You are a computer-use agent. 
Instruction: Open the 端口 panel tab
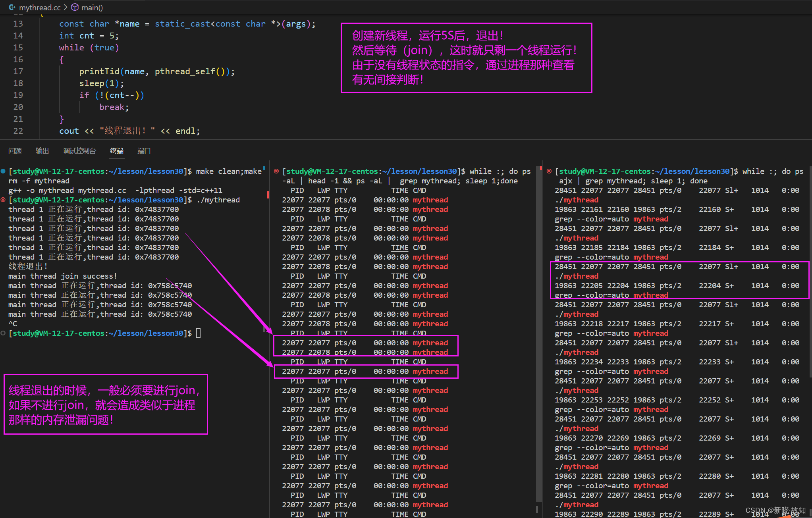pos(144,151)
